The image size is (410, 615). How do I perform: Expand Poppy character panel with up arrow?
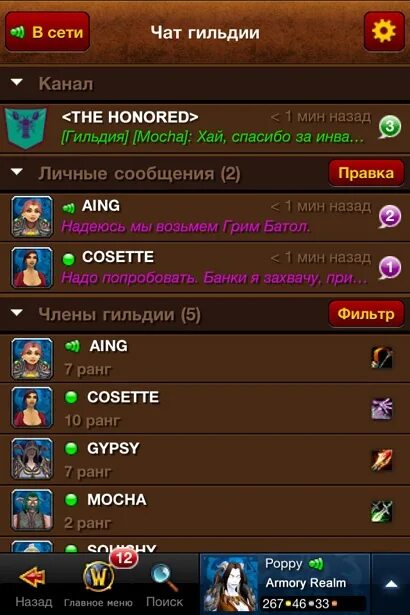(391, 584)
